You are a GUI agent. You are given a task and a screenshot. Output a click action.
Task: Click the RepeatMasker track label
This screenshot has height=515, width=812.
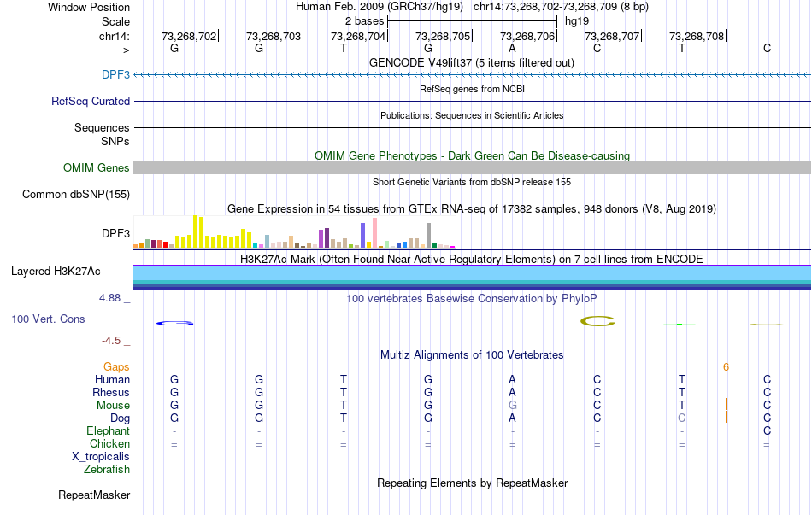pyautogui.click(x=94, y=495)
